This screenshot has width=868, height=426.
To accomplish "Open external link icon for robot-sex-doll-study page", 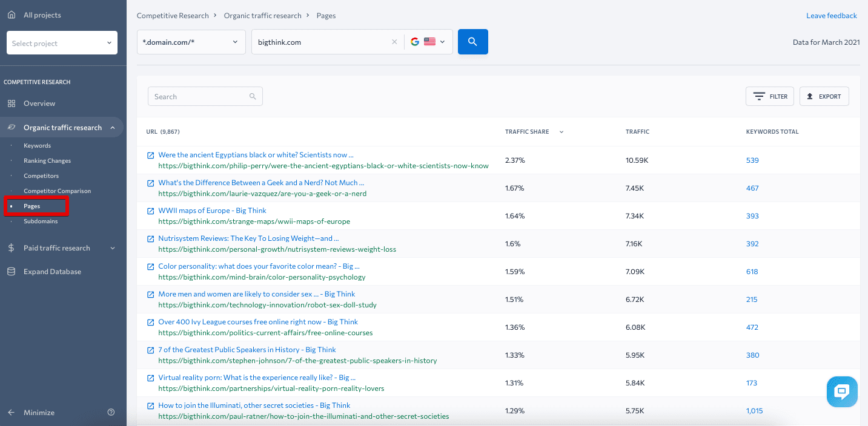I will (151, 294).
